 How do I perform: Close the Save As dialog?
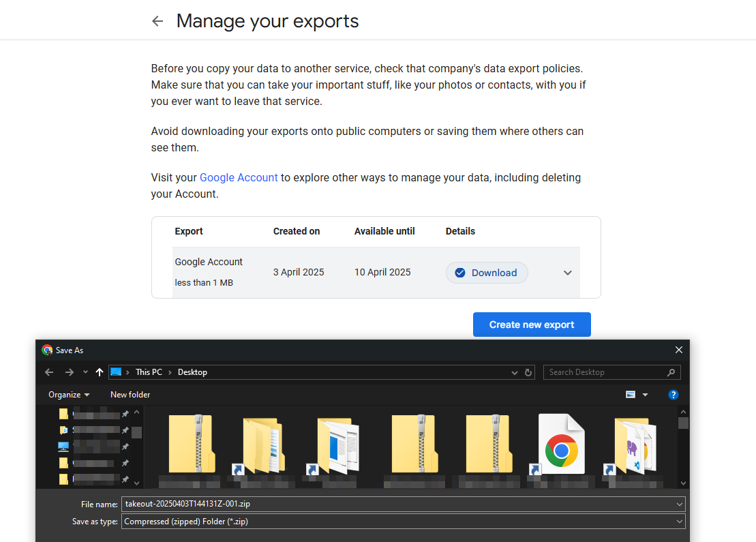pos(678,350)
